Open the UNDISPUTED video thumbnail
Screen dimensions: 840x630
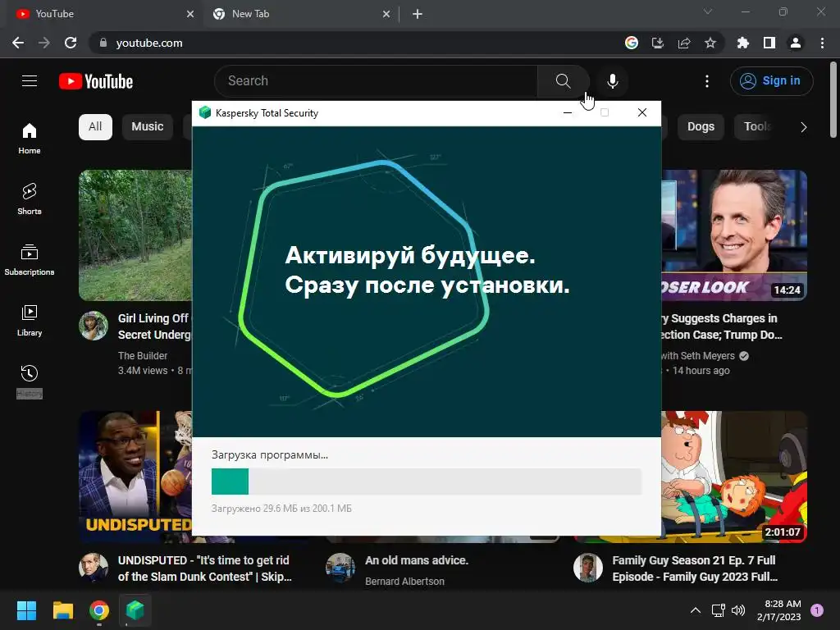click(x=135, y=477)
